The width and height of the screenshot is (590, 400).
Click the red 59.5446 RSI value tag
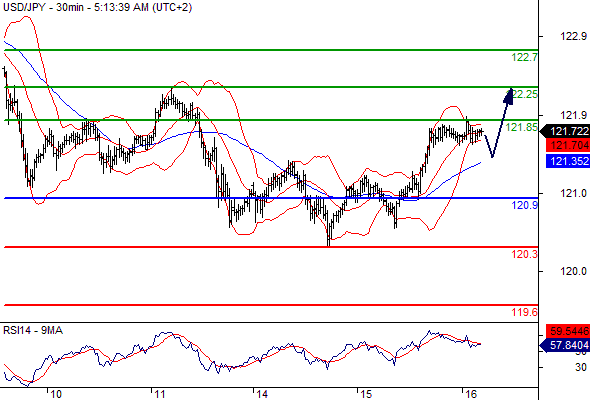tap(567, 331)
